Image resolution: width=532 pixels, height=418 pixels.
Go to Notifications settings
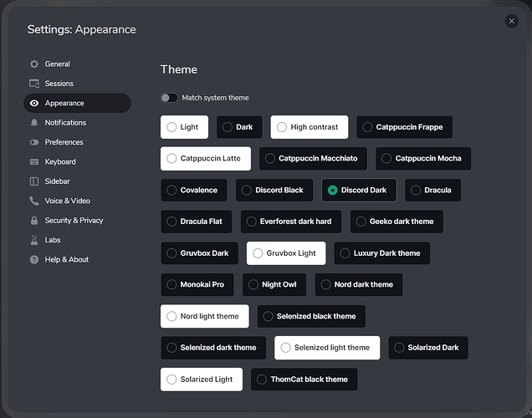(x=77, y=123)
